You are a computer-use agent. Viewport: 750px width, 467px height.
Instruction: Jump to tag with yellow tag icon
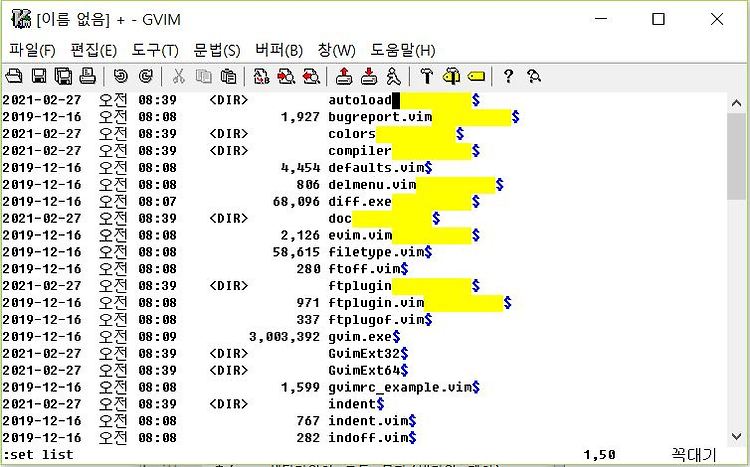(476, 76)
